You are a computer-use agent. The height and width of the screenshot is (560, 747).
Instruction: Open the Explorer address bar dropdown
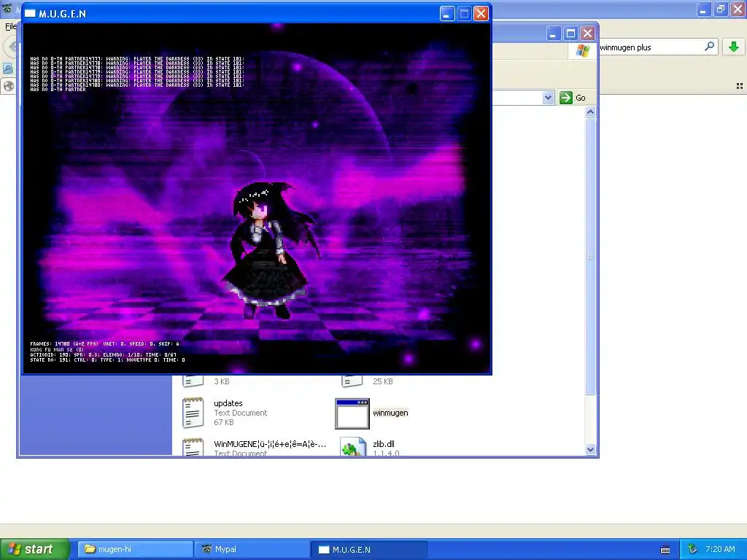548,98
